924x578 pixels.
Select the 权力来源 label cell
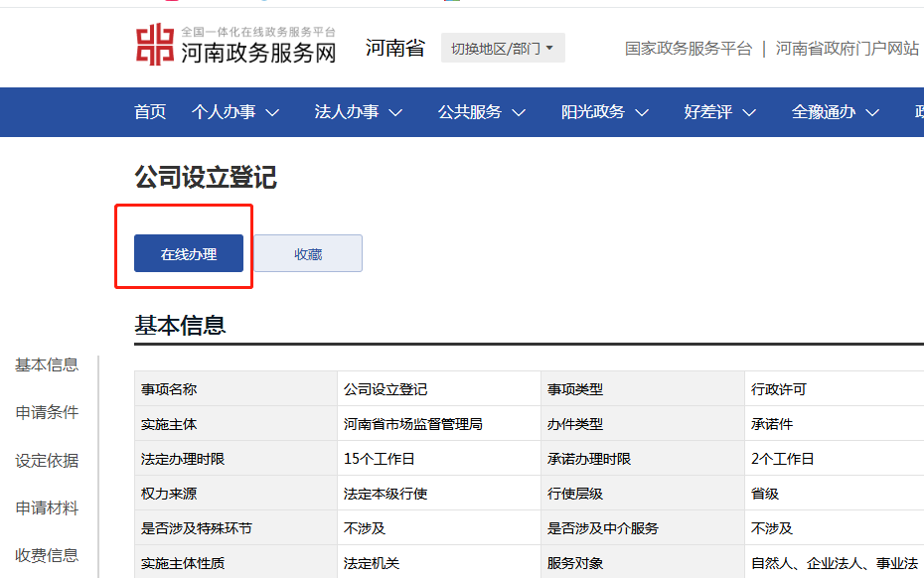point(235,494)
